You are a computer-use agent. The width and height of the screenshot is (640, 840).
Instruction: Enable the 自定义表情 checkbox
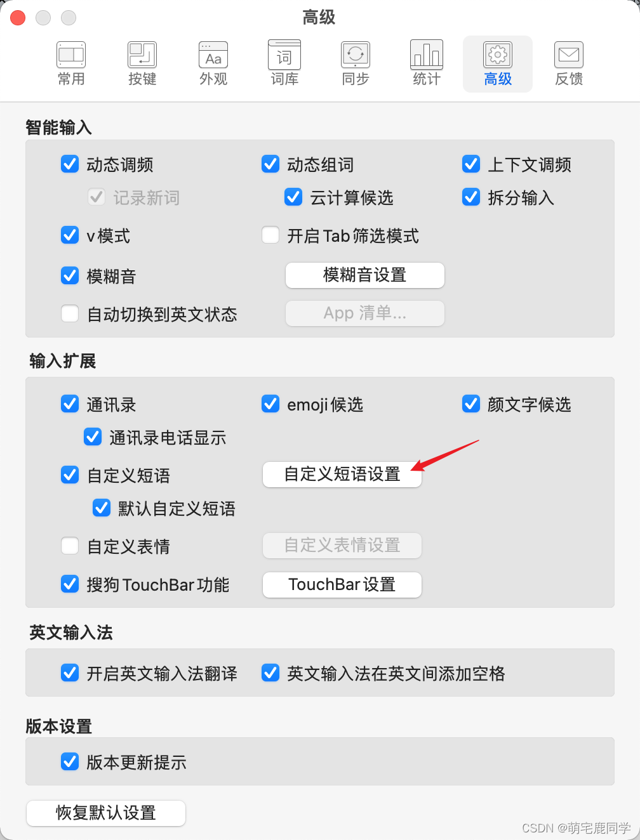(70, 546)
